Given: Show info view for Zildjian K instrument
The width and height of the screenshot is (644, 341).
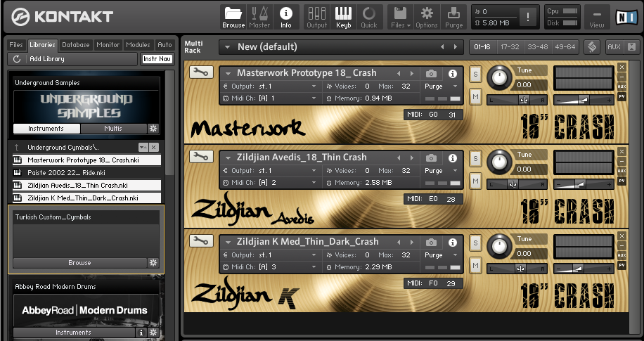Looking at the screenshot, I should [453, 243].
